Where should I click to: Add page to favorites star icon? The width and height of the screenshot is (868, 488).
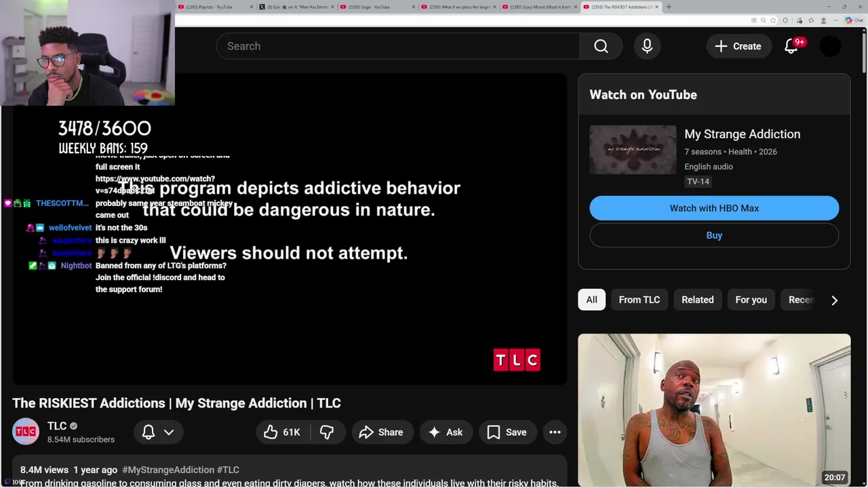773,20
